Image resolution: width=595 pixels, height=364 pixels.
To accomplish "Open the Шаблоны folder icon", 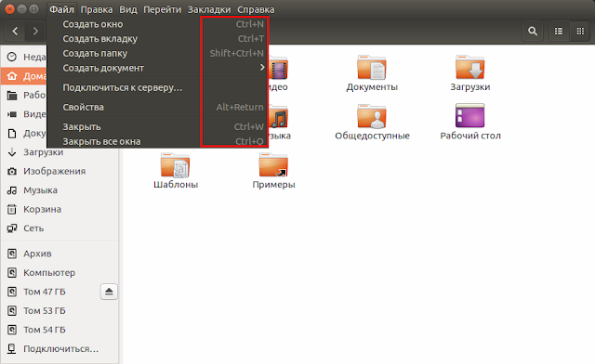I will 175,165.
